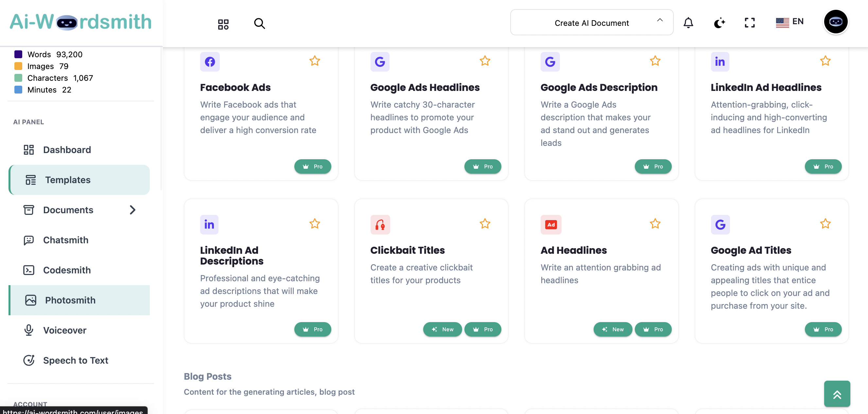This screenshot has height=414, width=868.
Task: Click the "Blog Posts" section heading
Action: (207, 376)
